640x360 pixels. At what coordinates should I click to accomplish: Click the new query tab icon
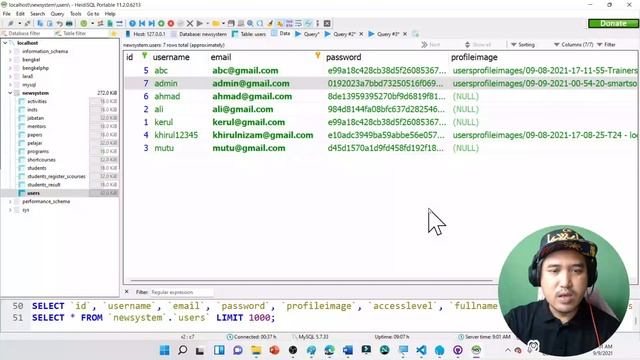[x=416, y=34]
